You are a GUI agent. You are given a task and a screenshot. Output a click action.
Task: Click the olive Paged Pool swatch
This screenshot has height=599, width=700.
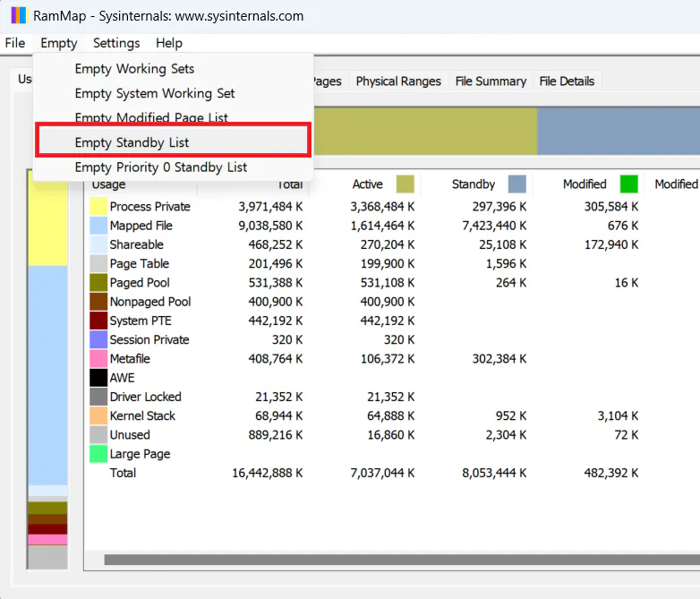point(98,282)
